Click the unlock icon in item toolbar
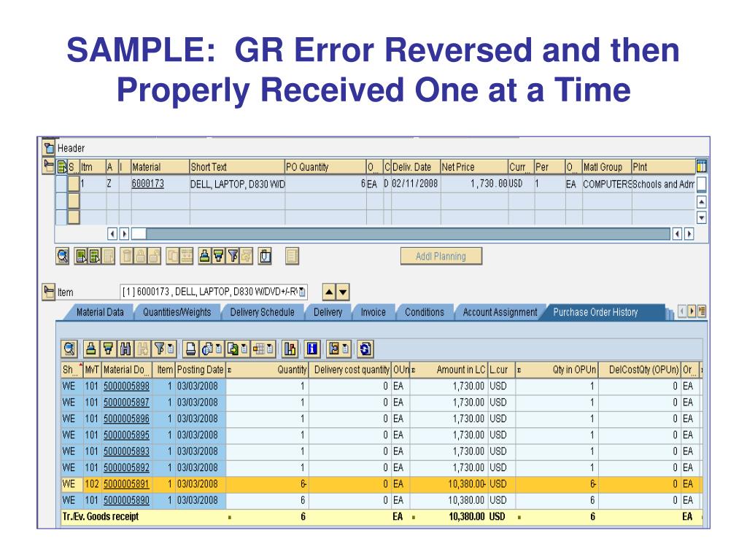The image size is (747, 560). (154, 256)
